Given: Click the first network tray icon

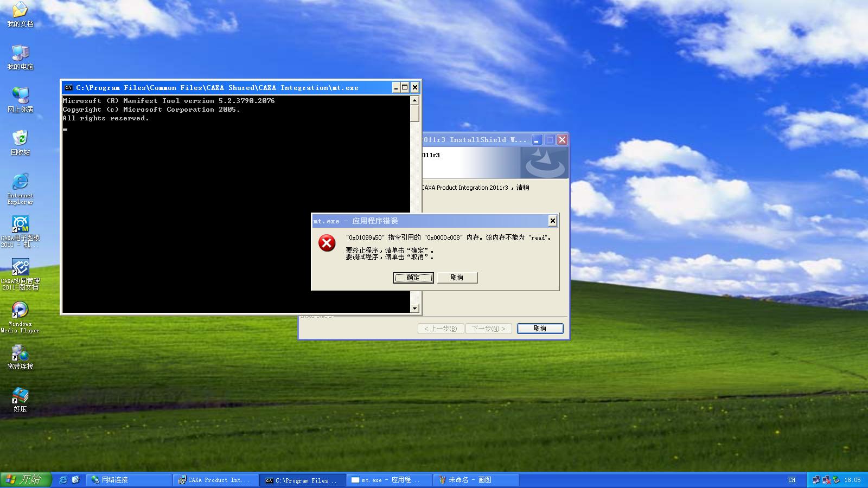Looking at the screenshot, I should coord(816,480).
